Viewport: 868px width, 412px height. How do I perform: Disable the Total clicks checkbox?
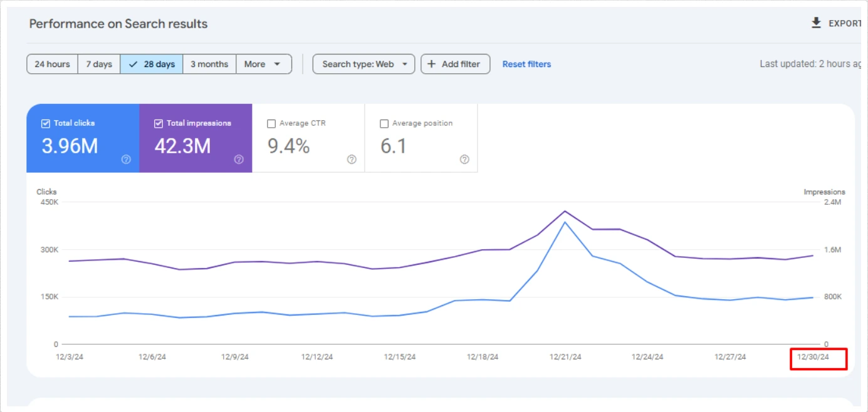(x=45, y=123)
